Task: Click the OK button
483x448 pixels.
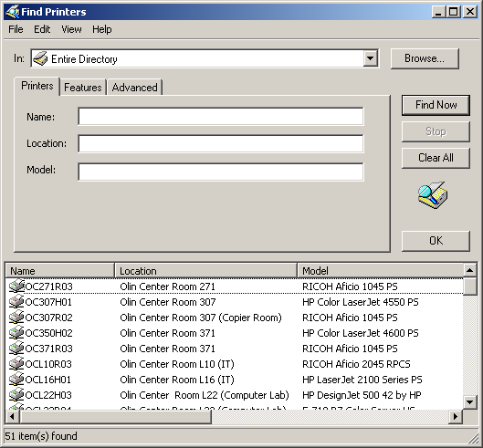Action: coord(436,241)
